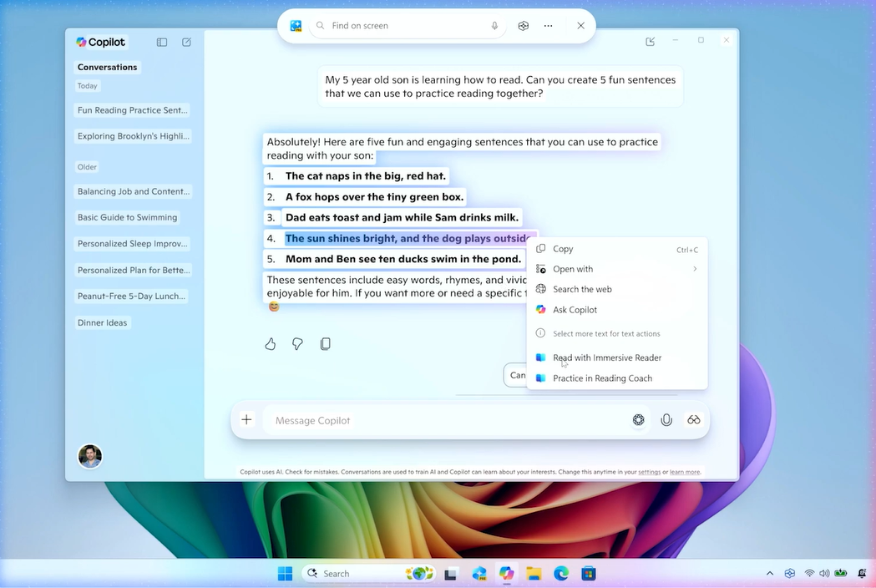Click sentence 'A fox hops over the tiny green box.'
Viewport: 876px width, 588px height.
pyautogui.click(x=374, y=197)
